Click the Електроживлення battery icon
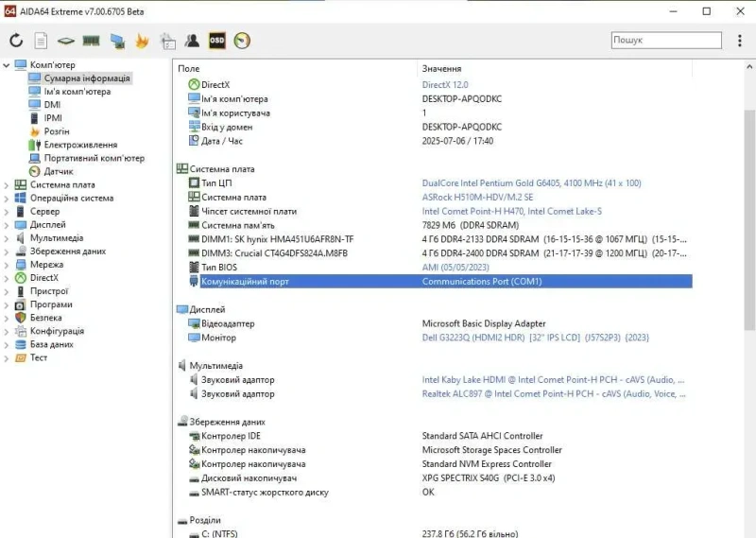 point(35,145)
